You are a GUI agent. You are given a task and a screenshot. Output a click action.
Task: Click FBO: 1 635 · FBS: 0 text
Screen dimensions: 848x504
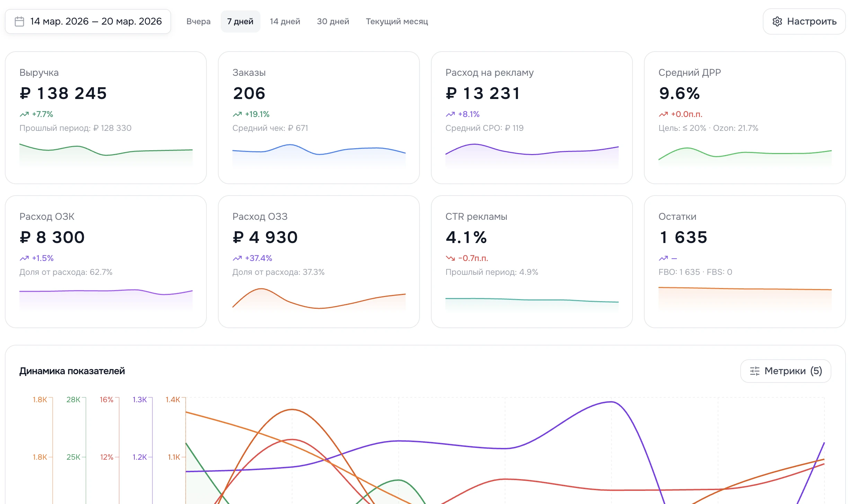(x=696, y=272)
